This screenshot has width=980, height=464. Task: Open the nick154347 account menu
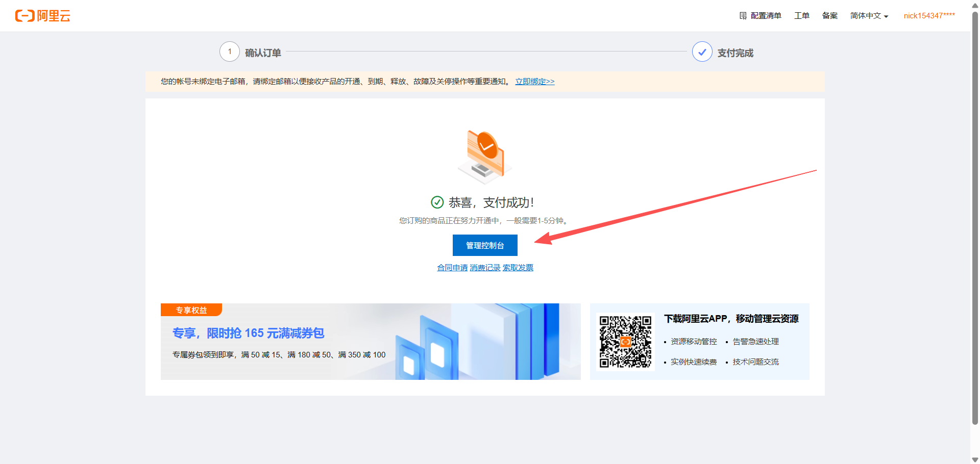point(929,16)
